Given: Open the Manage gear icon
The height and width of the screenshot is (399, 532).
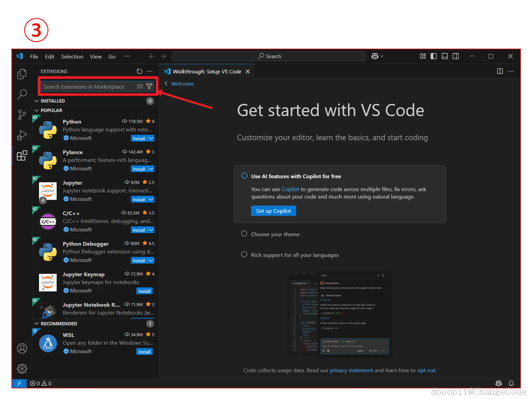Looking at the screenshot, I should coord(22,368).
